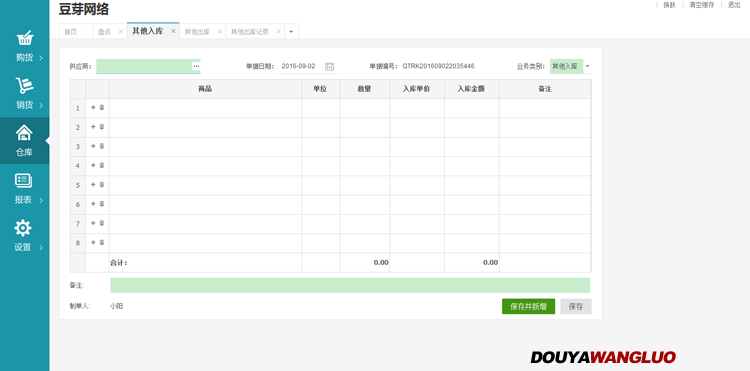Click the 保存并新增 green button

[x=529, y=306]
